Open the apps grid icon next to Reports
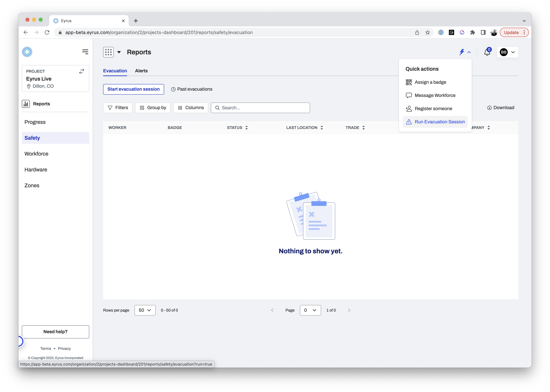The width and height of the screenshot is (550, 392). [x=108, y=52]
